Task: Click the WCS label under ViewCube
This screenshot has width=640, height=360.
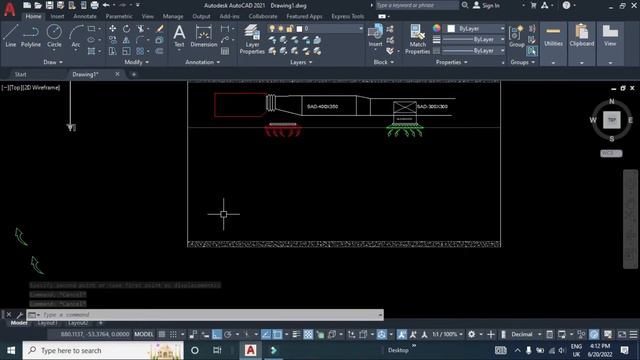Action: coord(611,153)
